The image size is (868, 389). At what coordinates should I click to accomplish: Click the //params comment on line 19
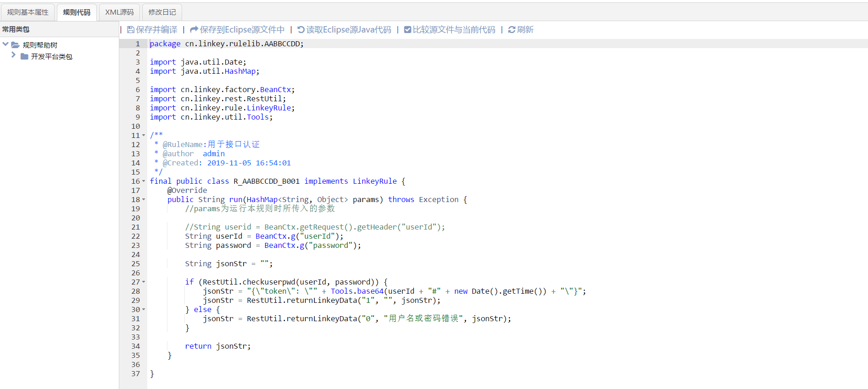tap(260, 208)
